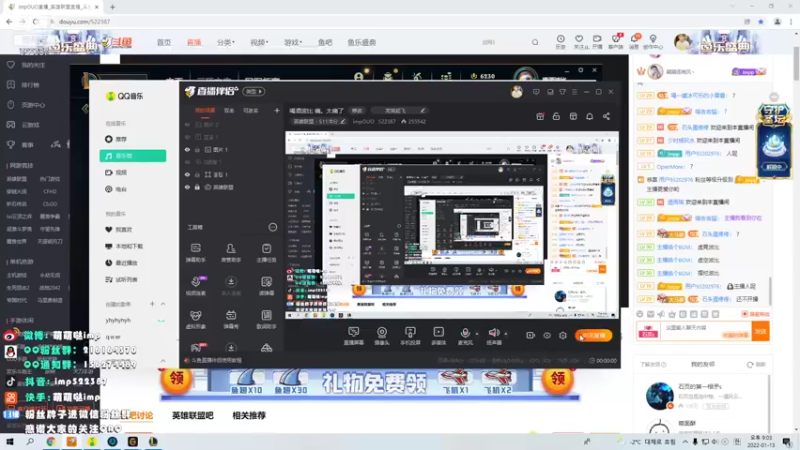Open the settings gear in streaming toolbar
Screen dimensions: 800x450
(x=563, y=336)
